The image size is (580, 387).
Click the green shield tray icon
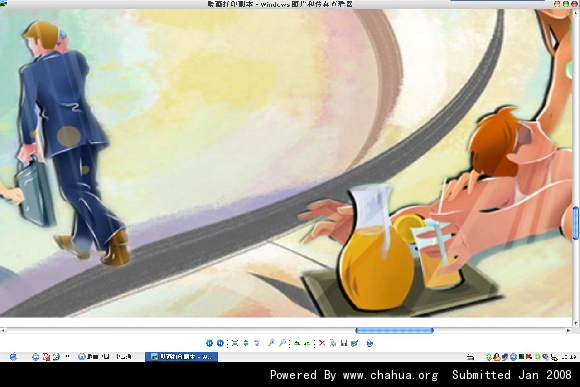pos(489,357)
